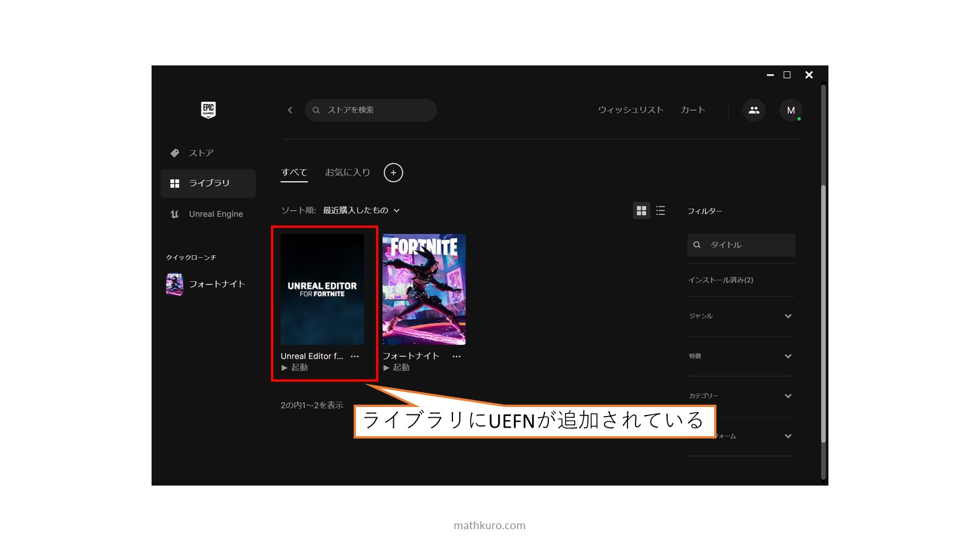Click the magnifier icon in store search
Viewport: 980px width, 551px height.
[x=316, y=110]
